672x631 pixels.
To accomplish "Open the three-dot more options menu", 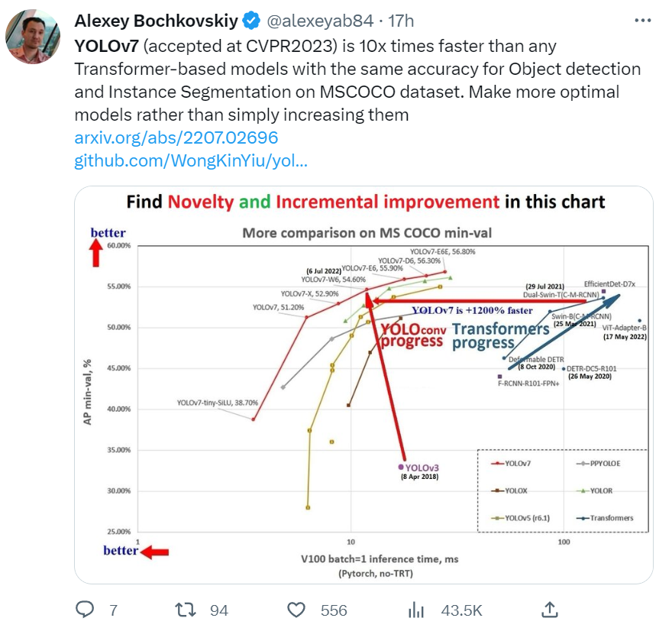I will point(643,20).
